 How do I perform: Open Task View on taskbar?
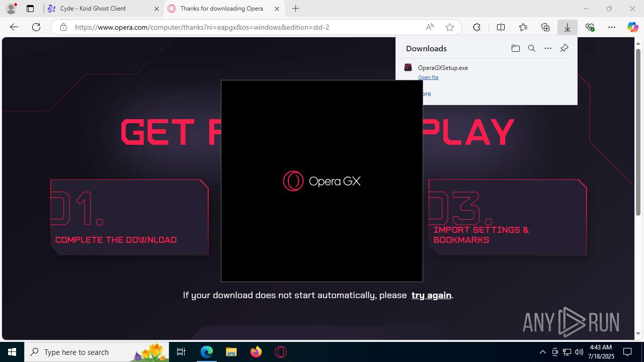[x=181, y=352]
